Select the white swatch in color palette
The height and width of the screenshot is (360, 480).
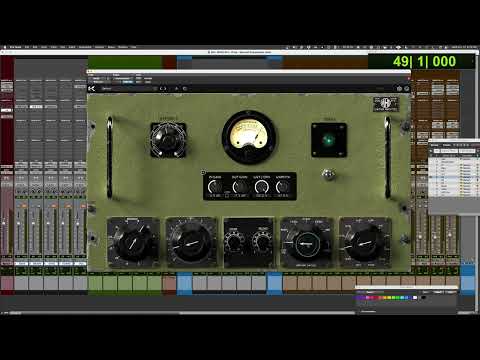pyautogui.click(x=415, y=297)
